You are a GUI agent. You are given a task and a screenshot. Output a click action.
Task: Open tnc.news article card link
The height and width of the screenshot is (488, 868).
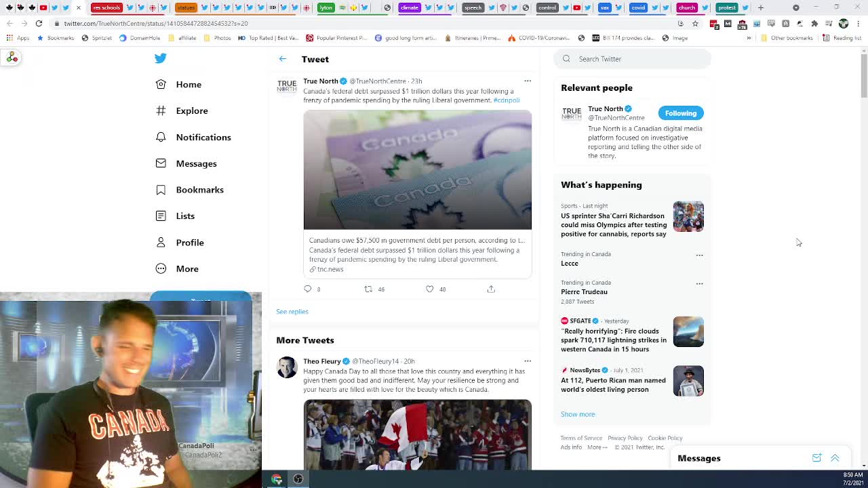click(x=417, y=255)
